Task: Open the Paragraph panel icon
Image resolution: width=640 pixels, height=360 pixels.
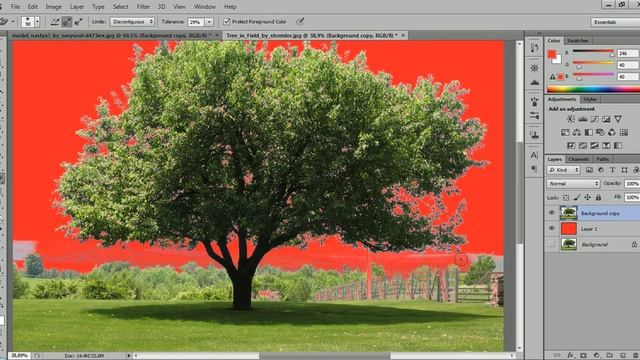Action: click(534, 169)
